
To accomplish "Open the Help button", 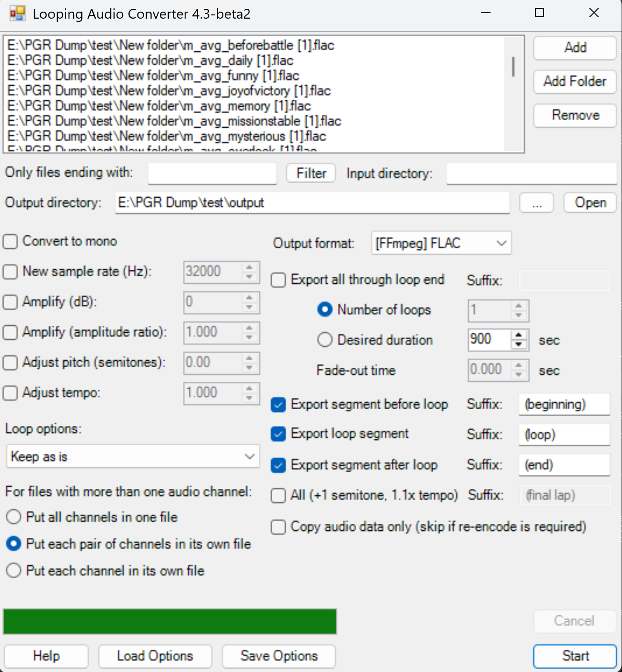I will click(46, 656).
